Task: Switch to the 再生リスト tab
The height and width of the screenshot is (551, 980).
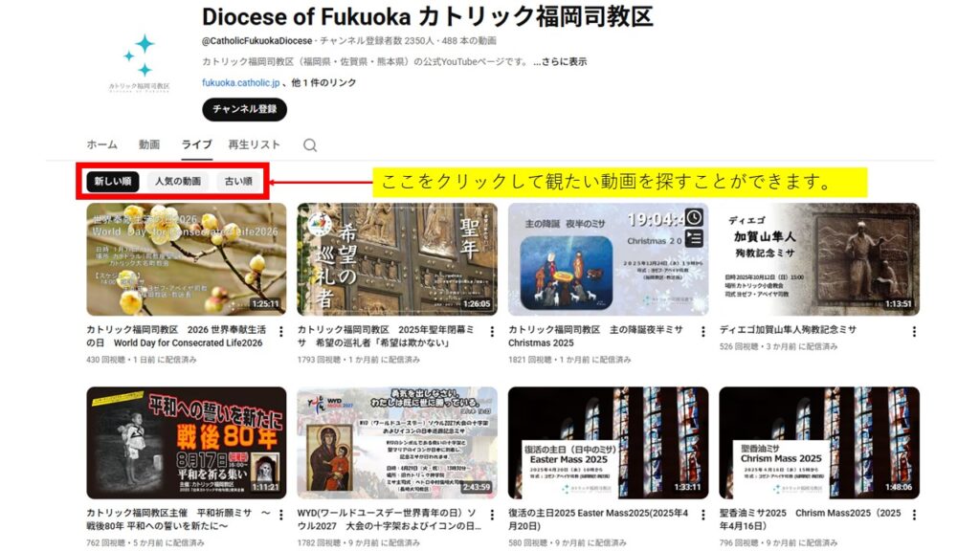Action: tap(254, 144)
